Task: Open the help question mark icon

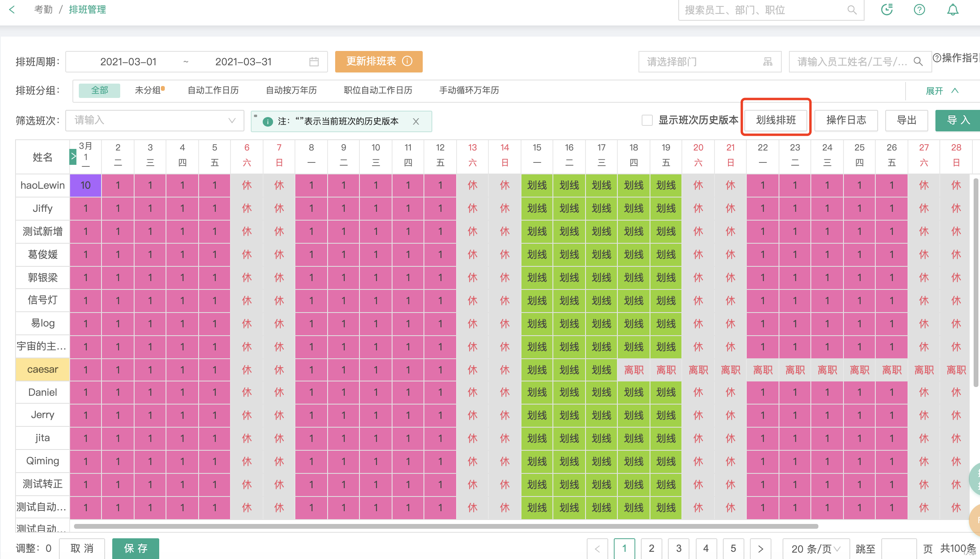Action: click(919, 10)
